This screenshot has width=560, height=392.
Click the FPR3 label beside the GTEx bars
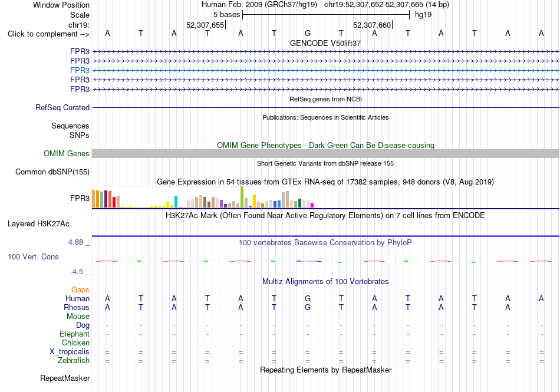pos(80,198)
